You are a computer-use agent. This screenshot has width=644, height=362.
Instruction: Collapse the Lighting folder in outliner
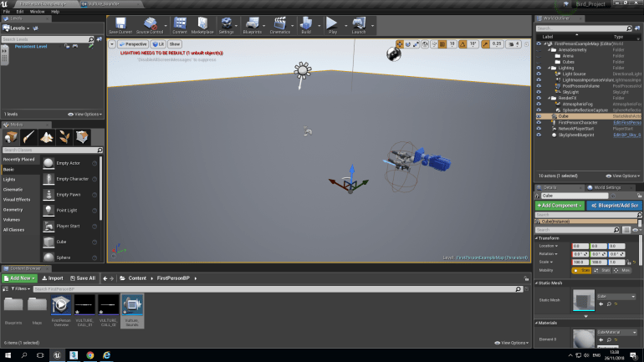click(x=549, y=68)
